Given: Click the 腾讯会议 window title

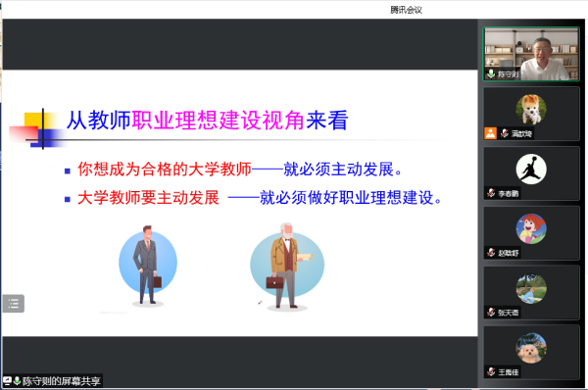Looking at the screenshot, I should [x=406, y=10].
